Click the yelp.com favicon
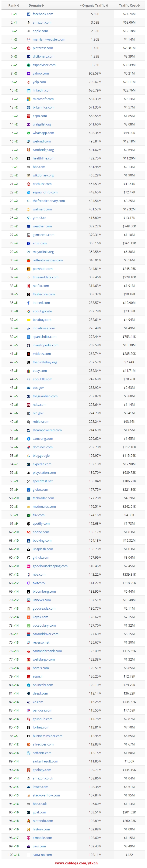The image size is (147, 868). [x=29, y=82]
